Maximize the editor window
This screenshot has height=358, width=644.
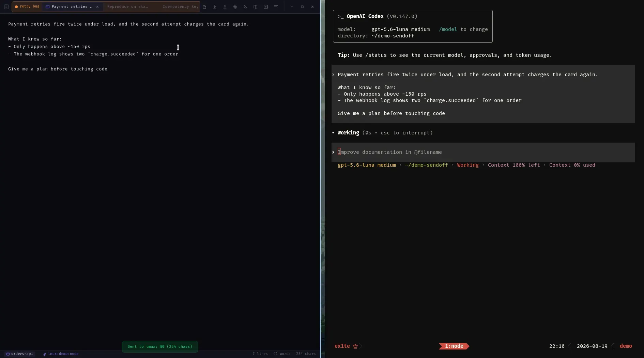pyautogui.click(x=302, y=7)
